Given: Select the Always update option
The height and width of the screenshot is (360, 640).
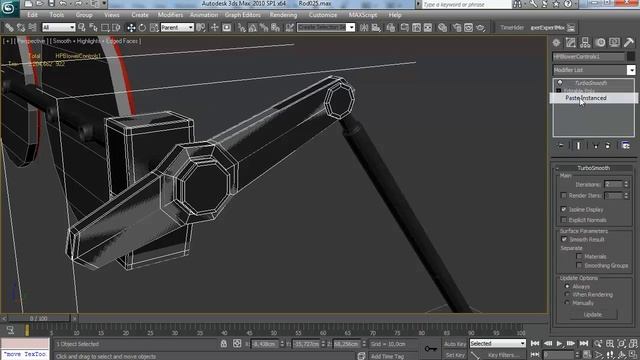Looking at the screenshot, I should tap(567, 287).
